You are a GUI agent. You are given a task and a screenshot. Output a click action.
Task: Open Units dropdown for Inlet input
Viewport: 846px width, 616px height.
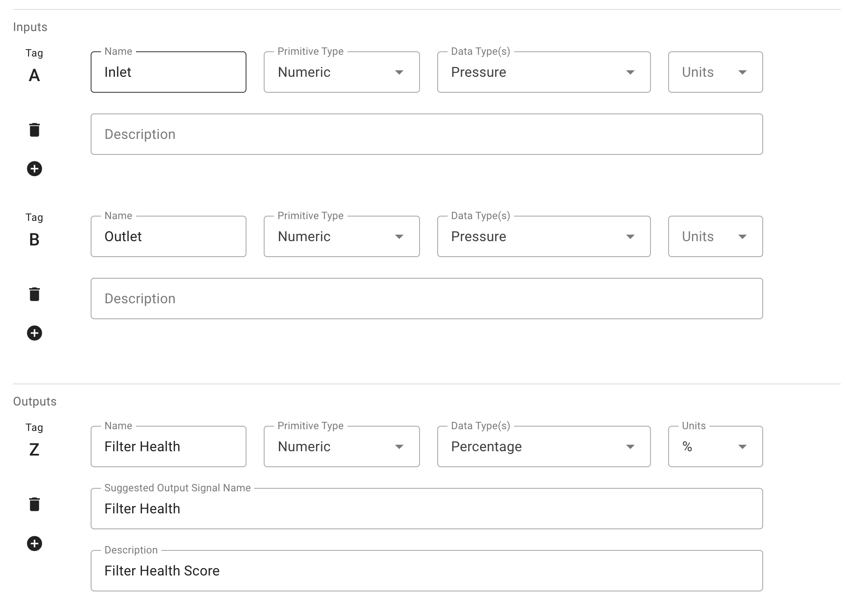pos(715,72)
